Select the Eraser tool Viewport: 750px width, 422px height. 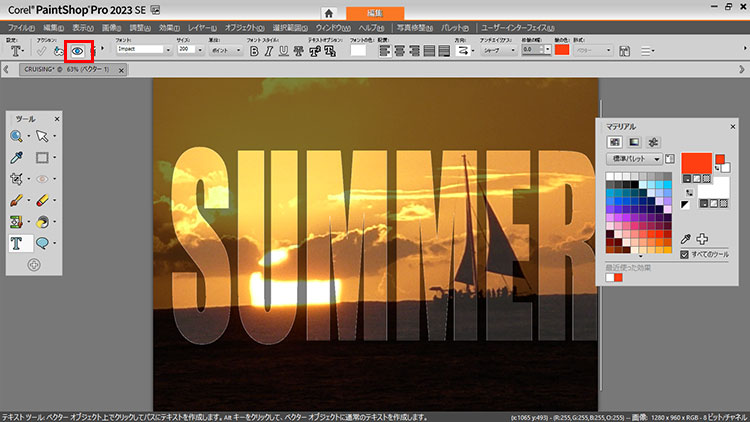coord(43,200)
